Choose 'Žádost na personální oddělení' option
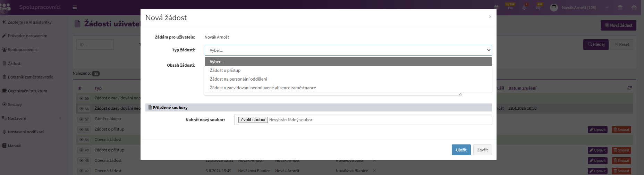Screen dimensions: 644x175 [x=348, y=79]
